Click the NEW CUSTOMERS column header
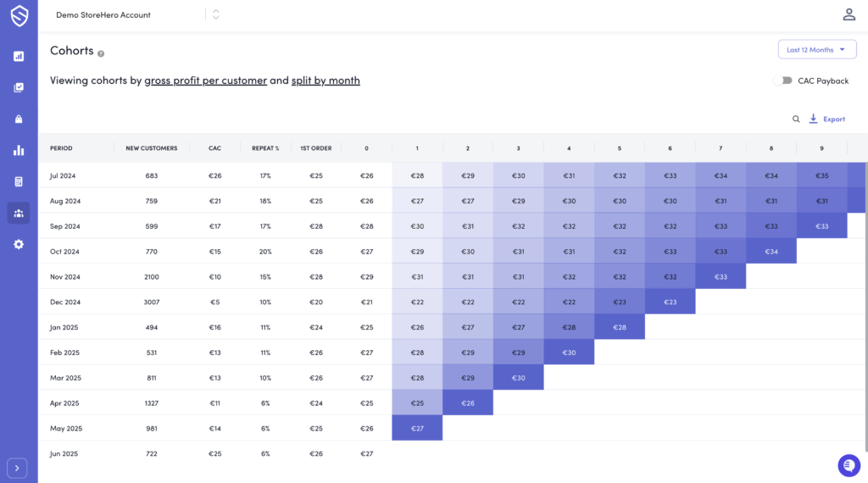Screen dimensions: 868x483 click(x=151, y=148)
